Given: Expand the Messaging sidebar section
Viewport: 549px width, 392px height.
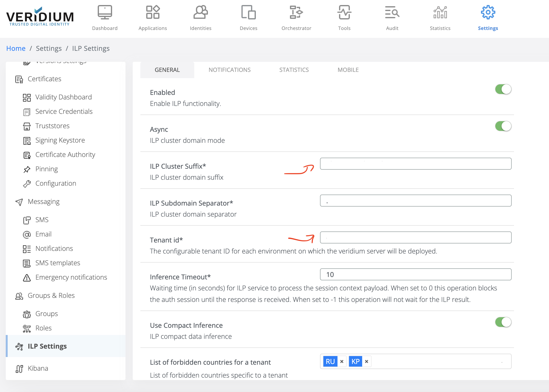Looking at the screenshot, I should (x=44, y=201).
